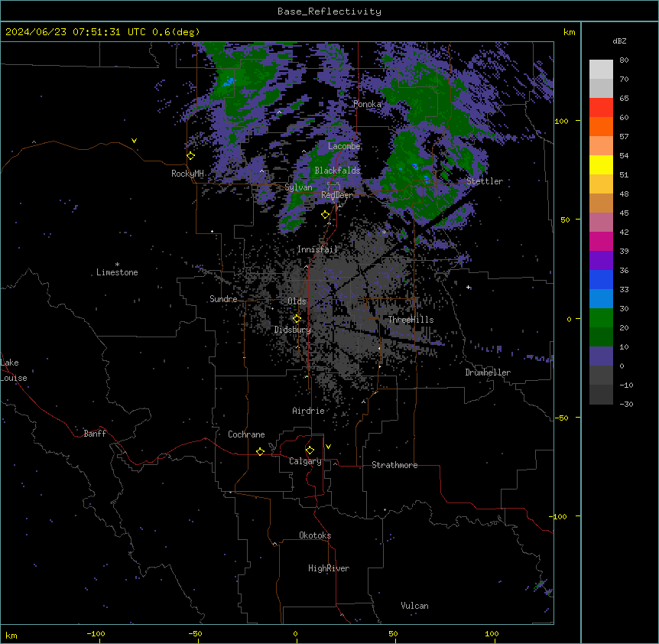Screen dimensions: 659x644
Task: Select the yellow diamond marker below RedDeer
Action: 325,215
